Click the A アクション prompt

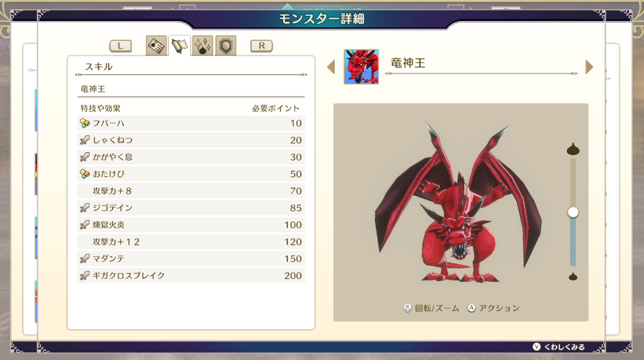[493, 308]
